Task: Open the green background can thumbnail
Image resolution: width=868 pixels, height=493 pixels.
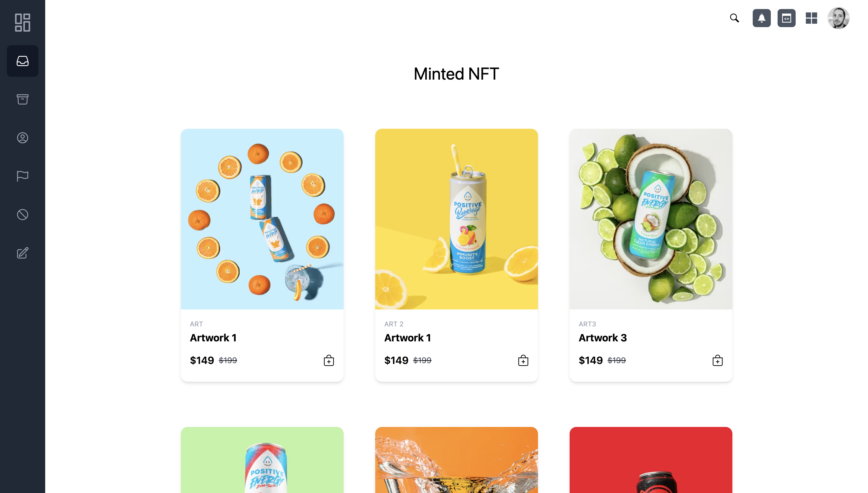Action: pos(262,460)
